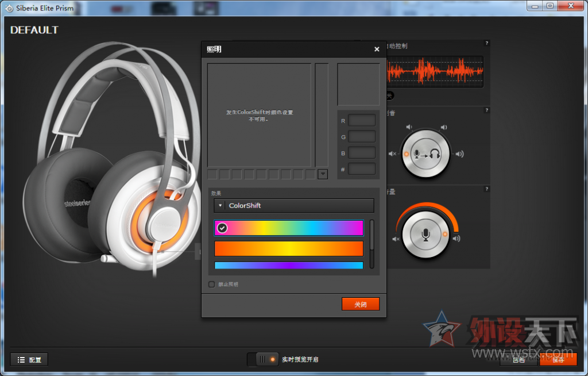Select the medium-volume speaker icon above the sidetone dial

444,127
